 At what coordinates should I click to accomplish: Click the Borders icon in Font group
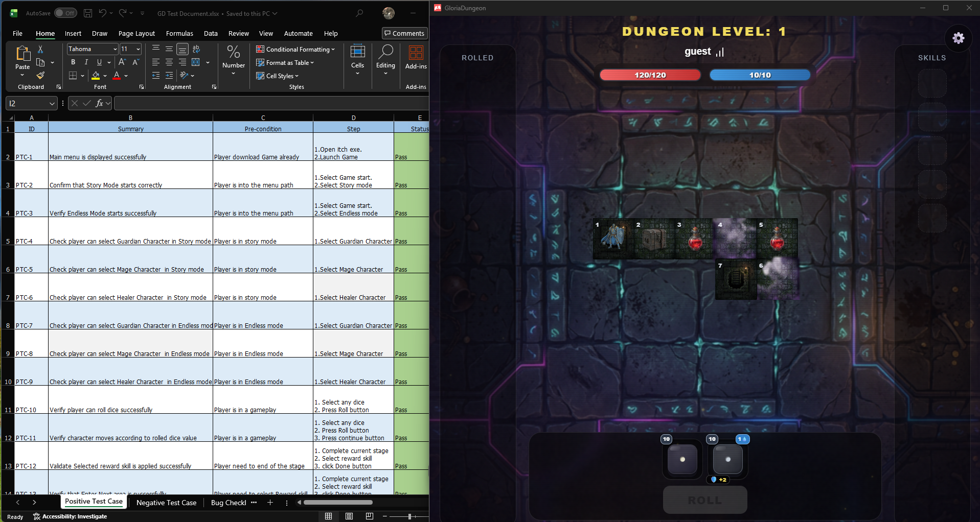click(73, 76)
